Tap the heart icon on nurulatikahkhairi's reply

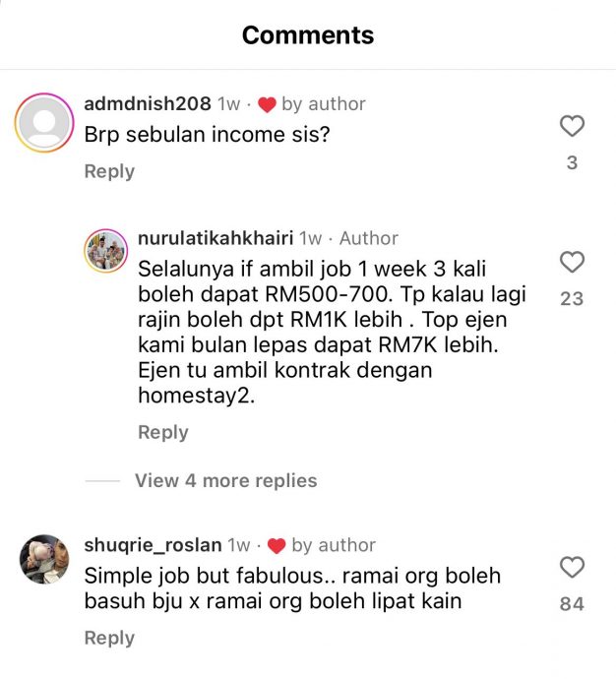572,262
